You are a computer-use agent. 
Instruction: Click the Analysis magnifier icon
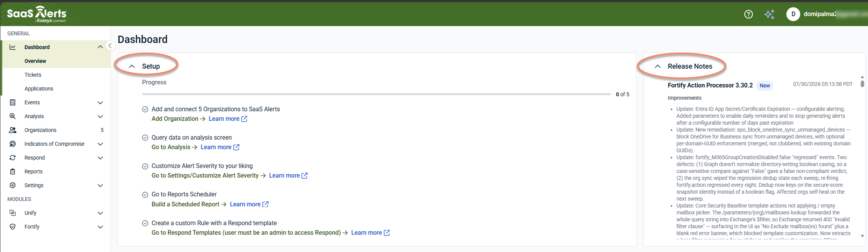coord(13,116)
